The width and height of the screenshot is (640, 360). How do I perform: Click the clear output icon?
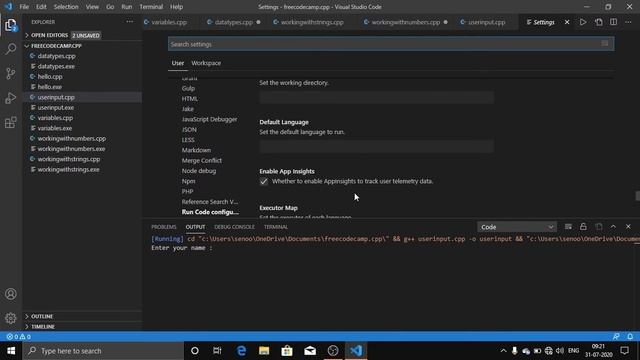tap(568, 227)
